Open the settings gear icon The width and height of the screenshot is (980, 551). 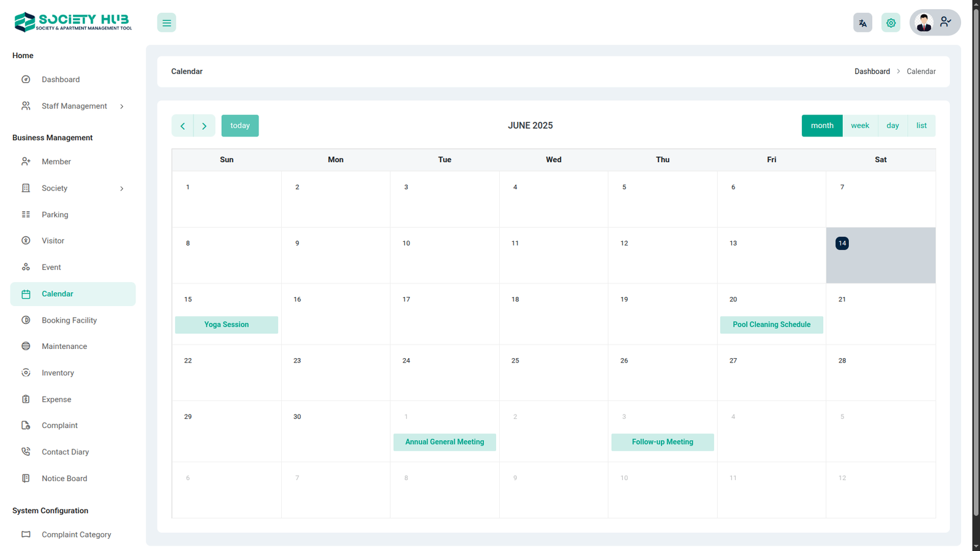click(x=891, y=23)
